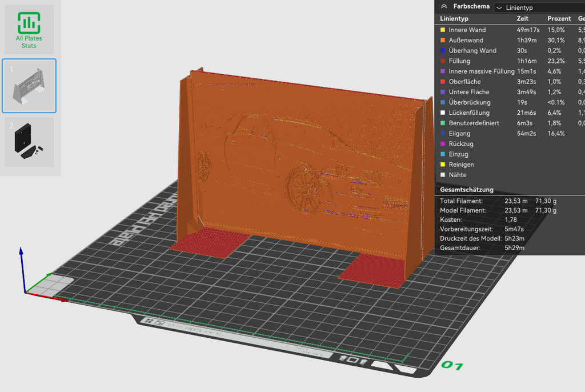Viewport: 585px width, 392px height.
Task: Click Außenwand time 1h39m
Action: (x=526, y=41)
